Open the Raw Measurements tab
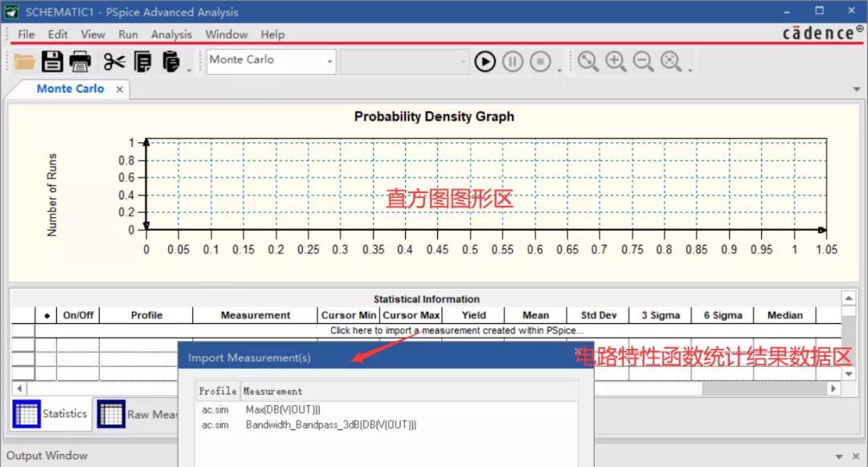Viewport: 868px width, 467px height. click(x=137, y=414)
